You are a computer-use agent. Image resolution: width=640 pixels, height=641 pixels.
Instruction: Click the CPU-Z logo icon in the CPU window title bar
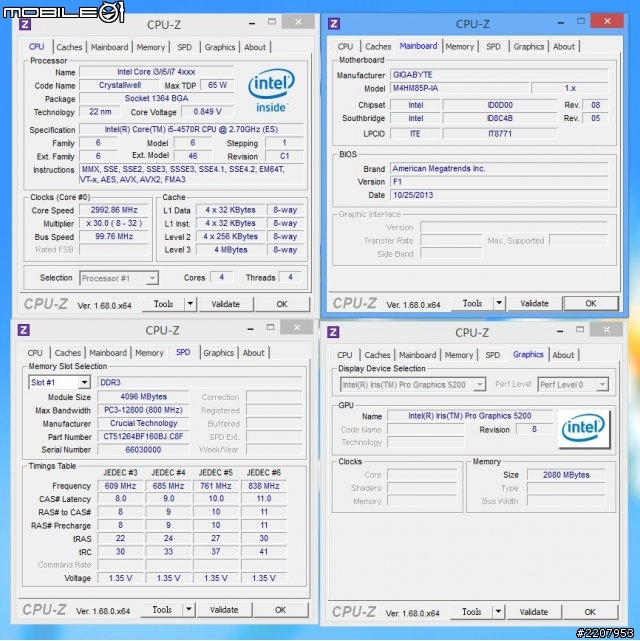(x=25, y=24)
